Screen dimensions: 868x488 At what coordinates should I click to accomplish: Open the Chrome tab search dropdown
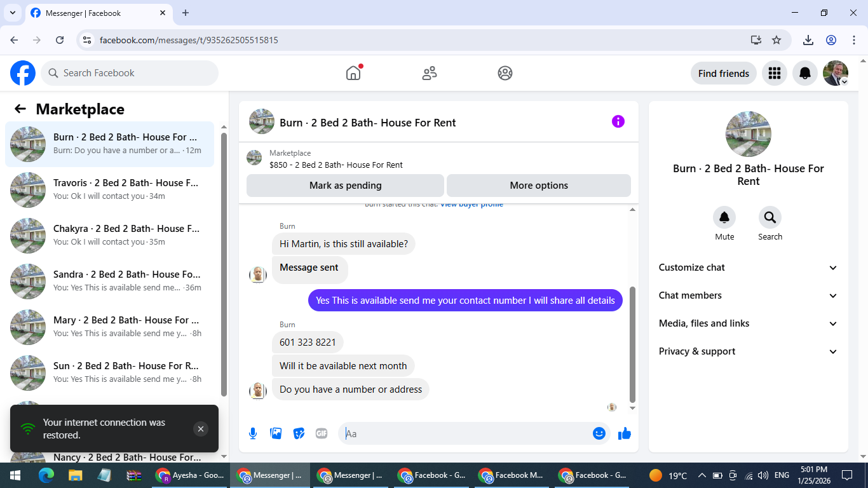[x=12, y=13]
